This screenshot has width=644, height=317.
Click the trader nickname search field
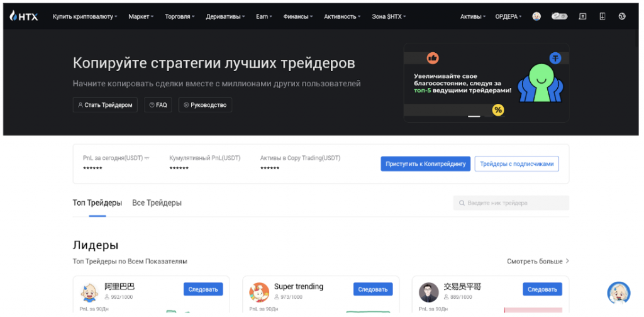click(x=511, y=203)
